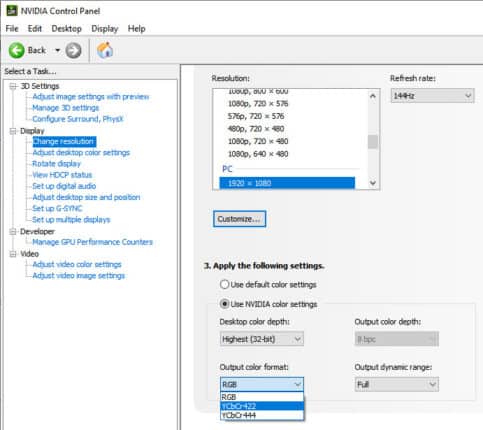Choose YCbCr444 in the format list

coord(262,415)
